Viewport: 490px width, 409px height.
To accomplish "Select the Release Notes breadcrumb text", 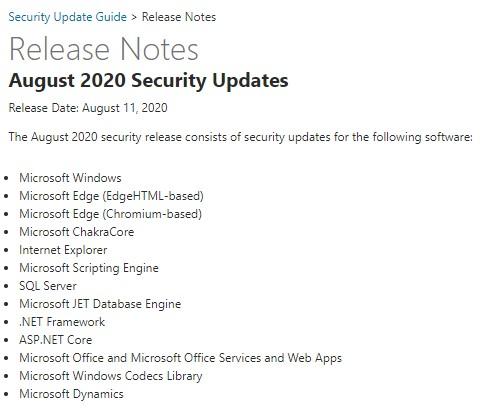I will (x=179, y=17).
